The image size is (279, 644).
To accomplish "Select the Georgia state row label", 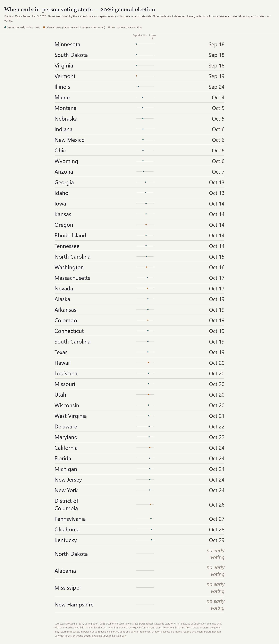I will [64, 183].
